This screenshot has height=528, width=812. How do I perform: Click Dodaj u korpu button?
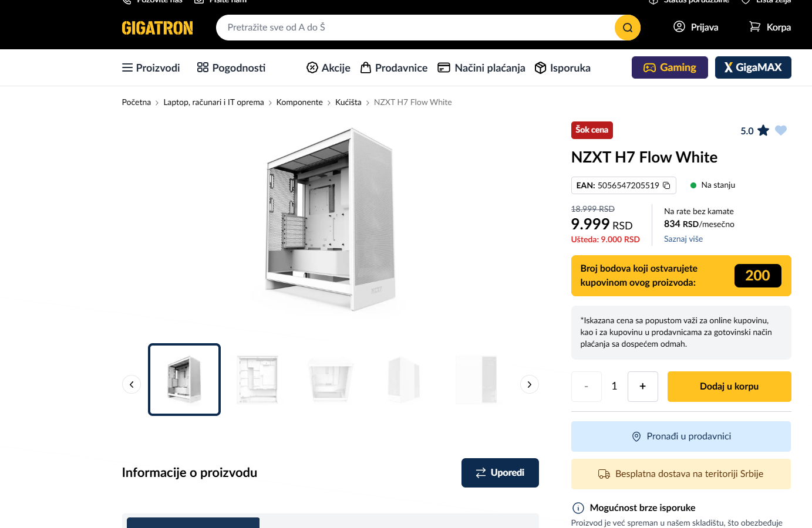729,387
